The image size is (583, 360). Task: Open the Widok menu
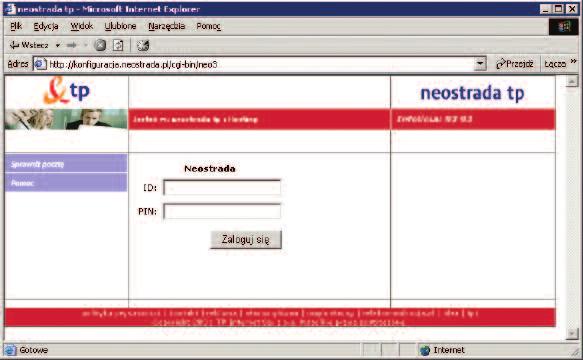click(81, 26)
